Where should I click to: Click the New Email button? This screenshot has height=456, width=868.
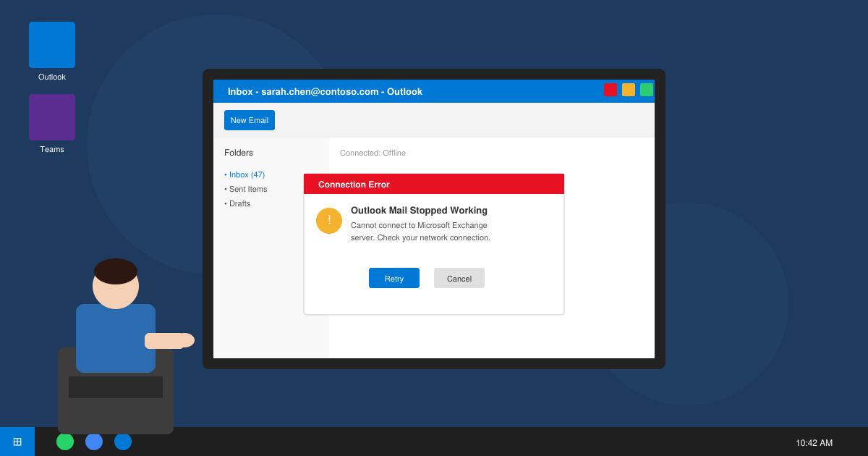pyautogui.click(x=250, y=120)
